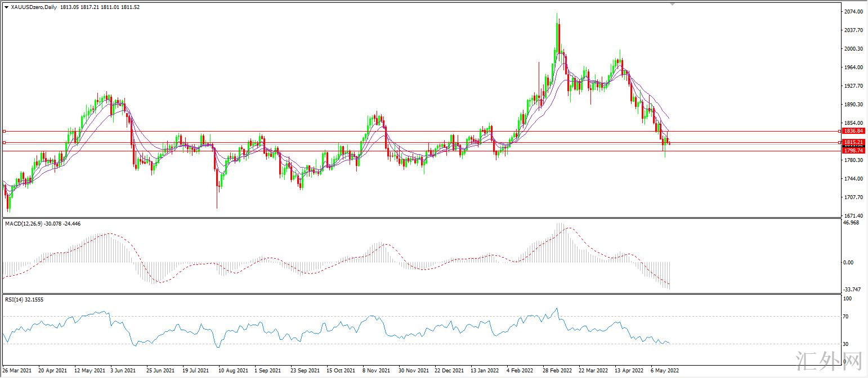
Task: Open the dropdown arrow beside XAUUSDzero,Daily
Action: coord(6,7)
